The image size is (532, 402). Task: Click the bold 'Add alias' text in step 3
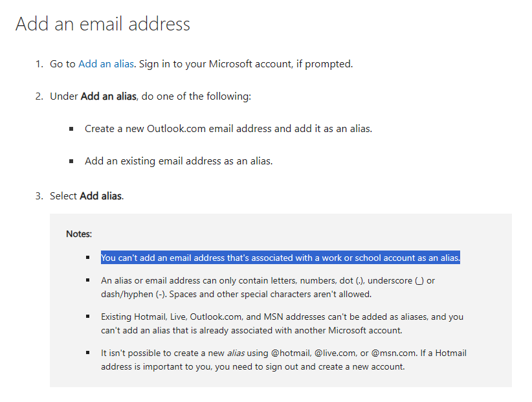coord(101,196)
